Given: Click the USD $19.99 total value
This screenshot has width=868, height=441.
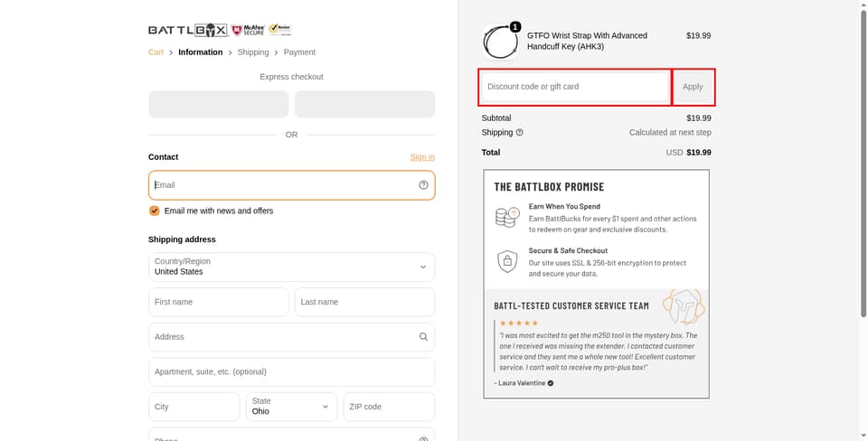Looking at the screenshot, I should [689, 152].
